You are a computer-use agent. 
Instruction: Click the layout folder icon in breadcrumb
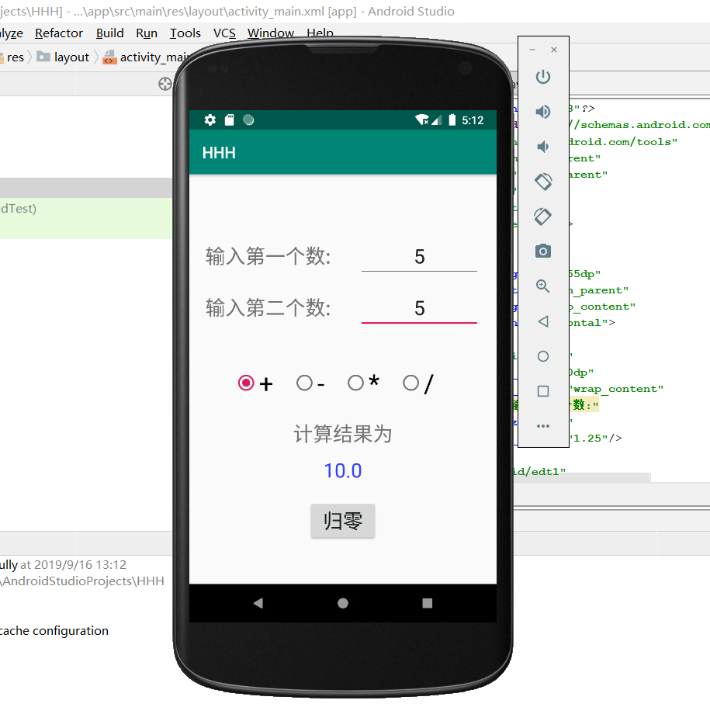tap(43, 57)
